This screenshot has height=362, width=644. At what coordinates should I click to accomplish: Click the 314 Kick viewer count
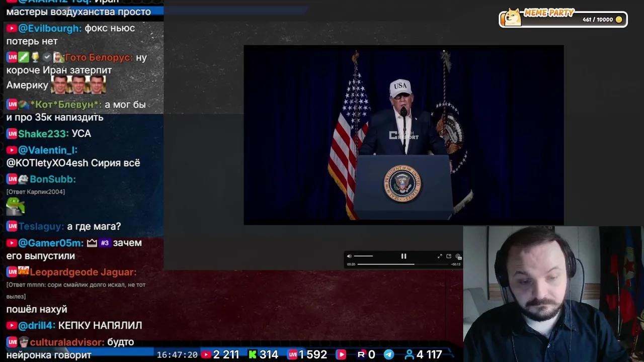[x=269, y=354]
